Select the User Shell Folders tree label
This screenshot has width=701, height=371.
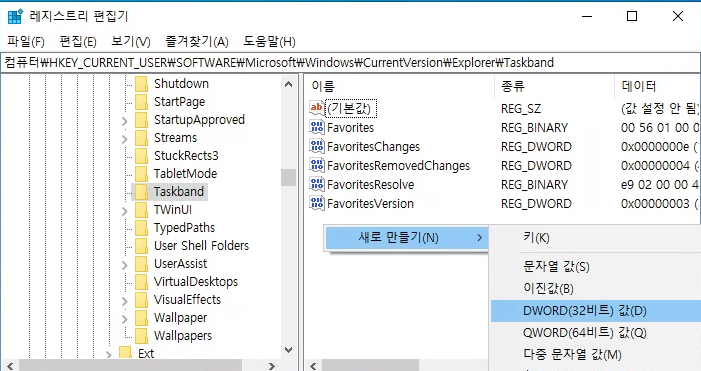coord(201,245)
